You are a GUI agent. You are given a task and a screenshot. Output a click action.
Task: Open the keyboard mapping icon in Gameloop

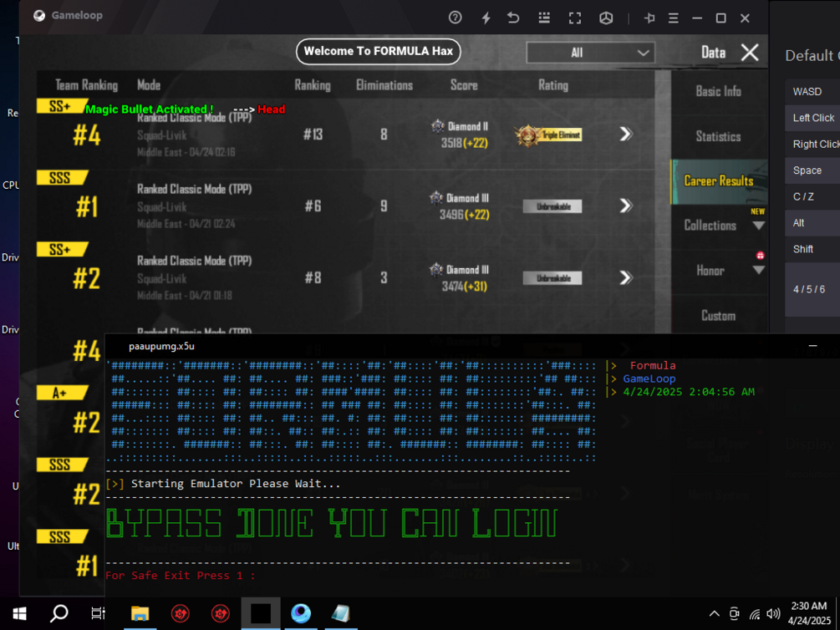click(x=544, y=18)
